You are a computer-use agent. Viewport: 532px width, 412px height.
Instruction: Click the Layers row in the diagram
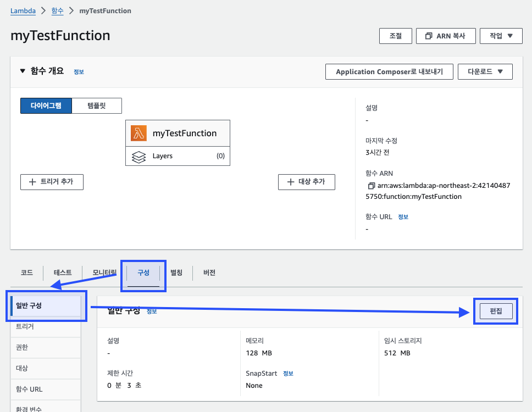point(178,157)
